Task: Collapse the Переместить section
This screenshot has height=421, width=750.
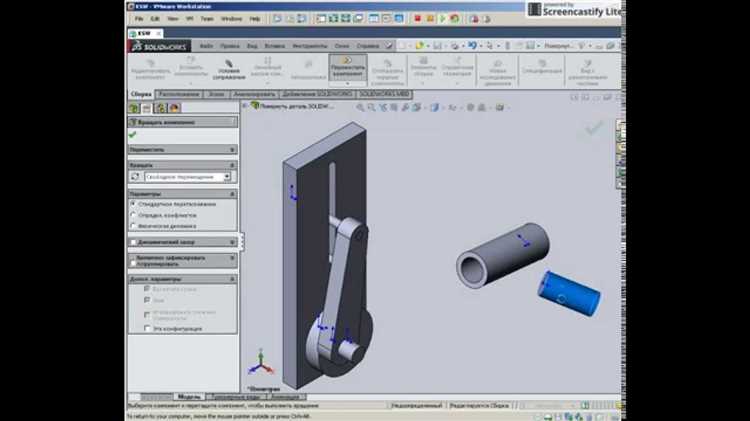Action: (x=232, y=150)
